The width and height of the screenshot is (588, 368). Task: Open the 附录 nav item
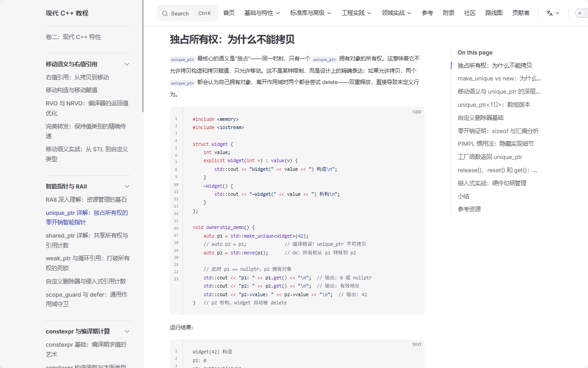[449, 13]
